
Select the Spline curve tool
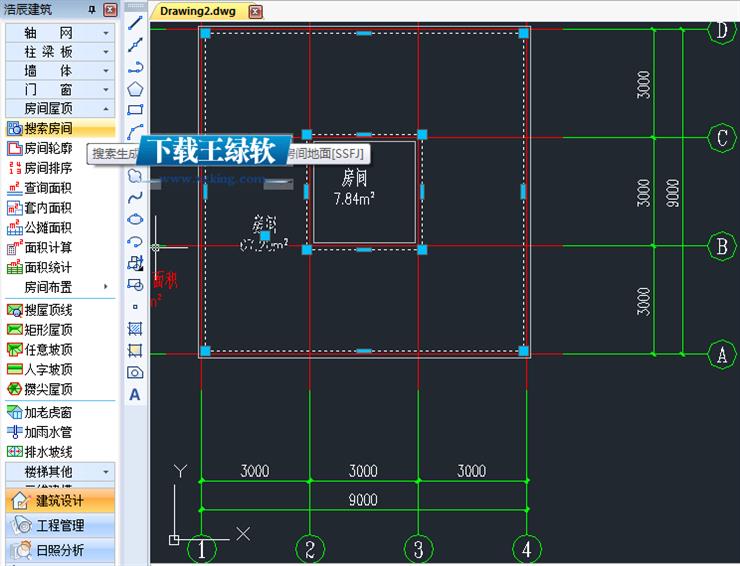click(135, 197)
